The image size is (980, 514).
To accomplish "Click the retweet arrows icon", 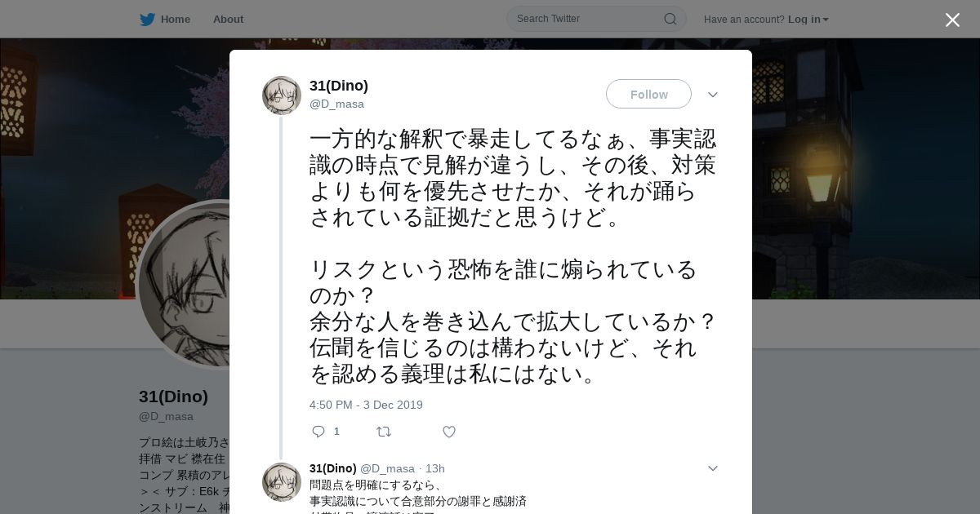I will (x=383, y=432).
